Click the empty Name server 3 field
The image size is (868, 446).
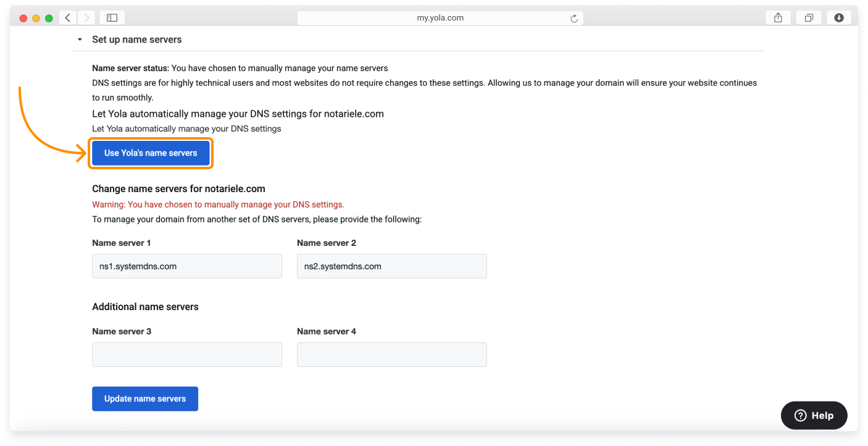tap(187, 355)
